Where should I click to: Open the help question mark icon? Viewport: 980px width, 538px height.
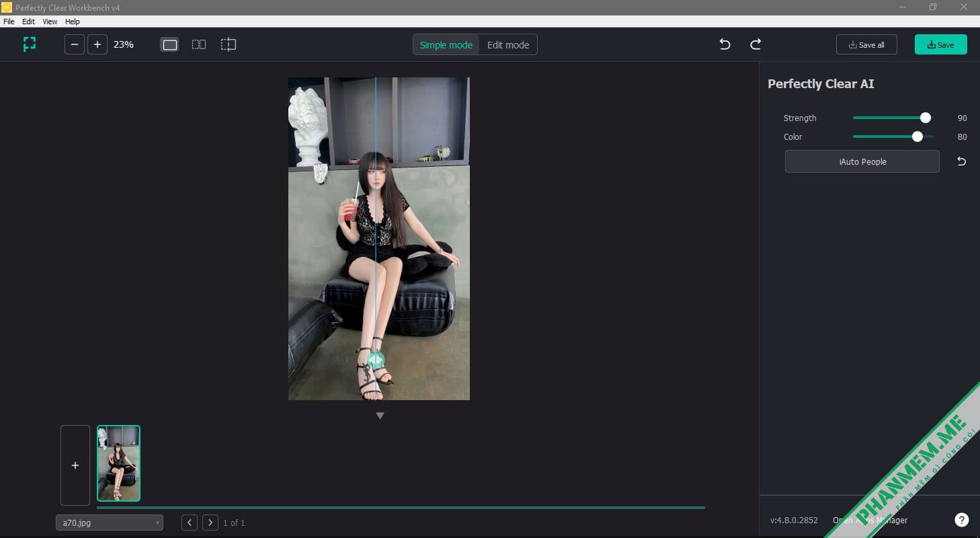[x=962, y=520]
